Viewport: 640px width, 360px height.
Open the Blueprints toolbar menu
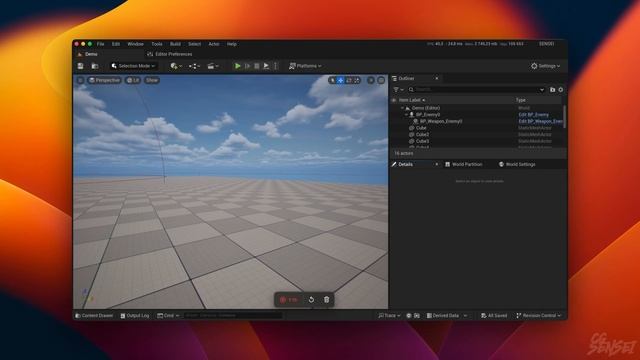(194, 66)
